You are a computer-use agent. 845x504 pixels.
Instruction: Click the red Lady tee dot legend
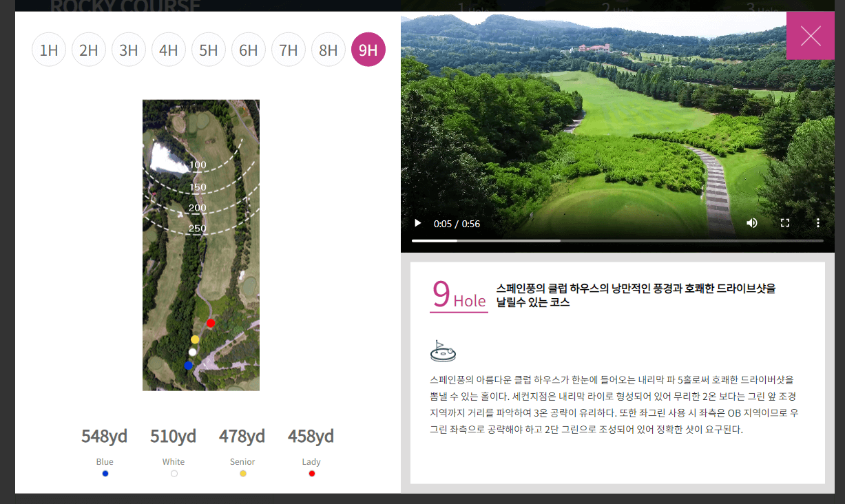(311, 473)
